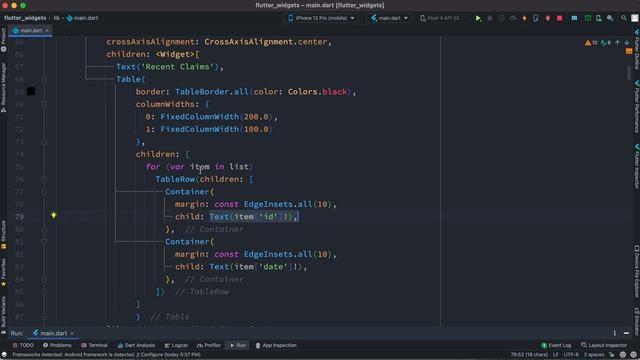
Task: Click the Debug bug icon in toolbar
Action: (489, 18)
